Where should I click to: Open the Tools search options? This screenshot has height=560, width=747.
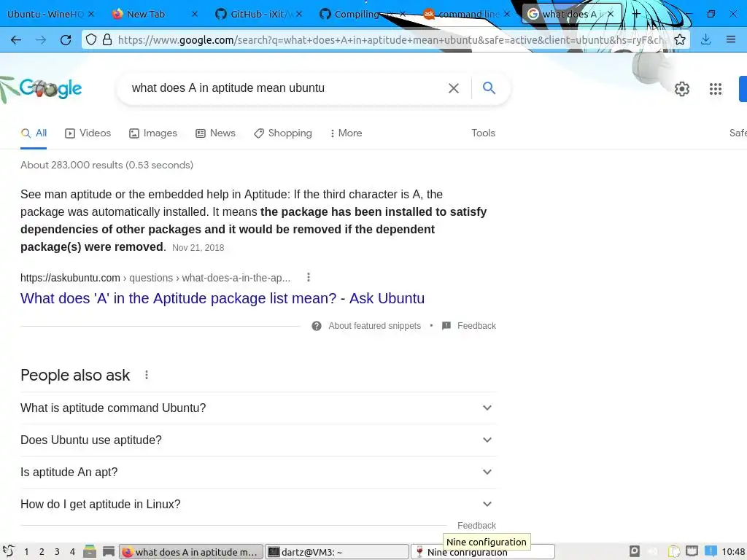pos(483,133)
